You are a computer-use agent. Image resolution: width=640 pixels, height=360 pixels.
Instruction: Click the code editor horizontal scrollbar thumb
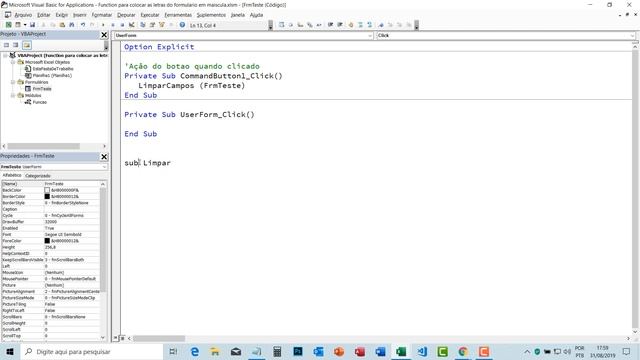pyautogui.click(x=159, y=338)
